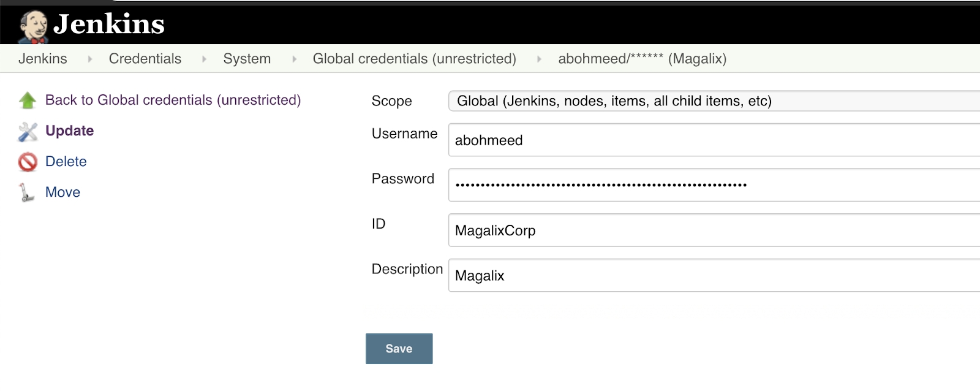Click the Update wrench-and-screwdriver icon

point(28,131)
